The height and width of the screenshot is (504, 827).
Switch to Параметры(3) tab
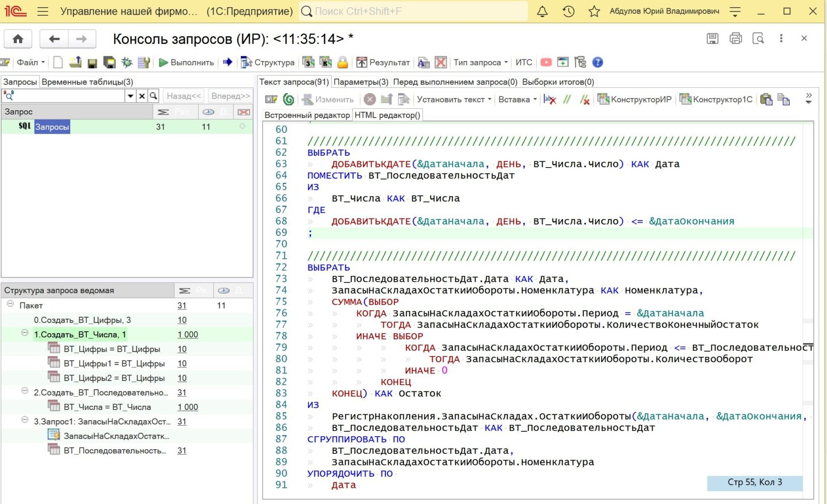[x=361, y=82]
